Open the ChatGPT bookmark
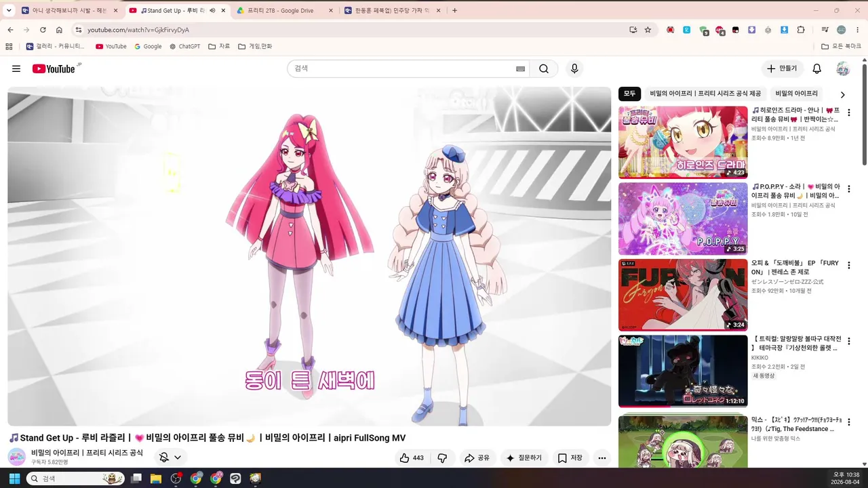This screenshot has height=488, width=868. (185, 47)
